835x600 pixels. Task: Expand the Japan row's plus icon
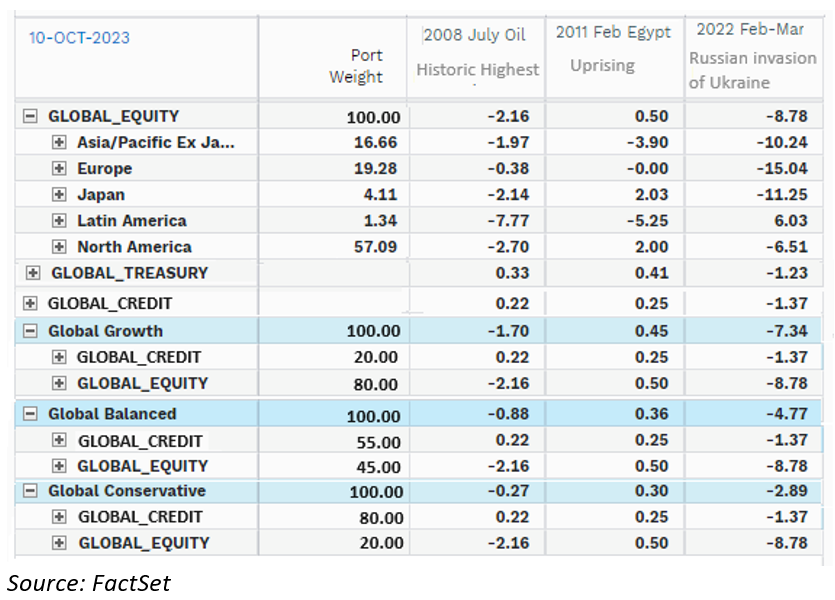point(58,194)
